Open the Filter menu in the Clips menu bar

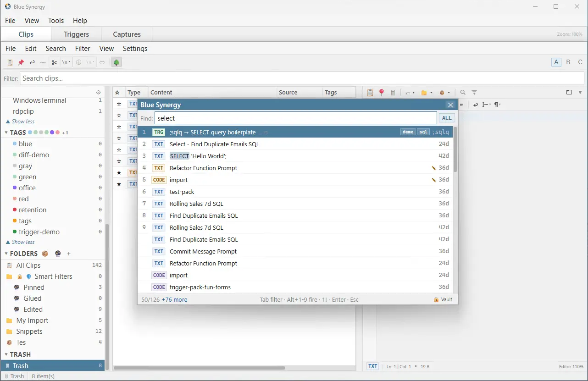(x=83, y=49)
